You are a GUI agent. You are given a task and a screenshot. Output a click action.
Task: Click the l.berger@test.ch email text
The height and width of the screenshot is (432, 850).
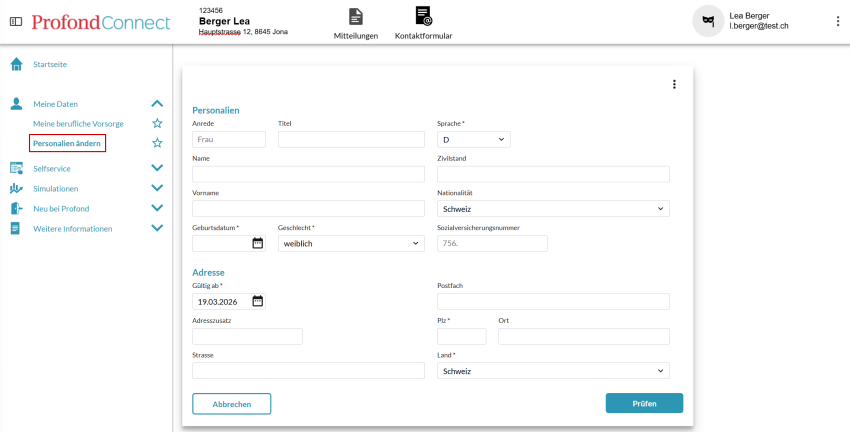(x=759, y=25)
